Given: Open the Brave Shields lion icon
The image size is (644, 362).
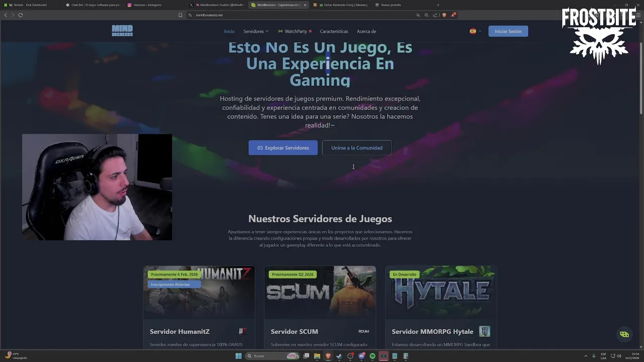Looking at the screenshot, I should pyautogui.click(x=444, y=15).
